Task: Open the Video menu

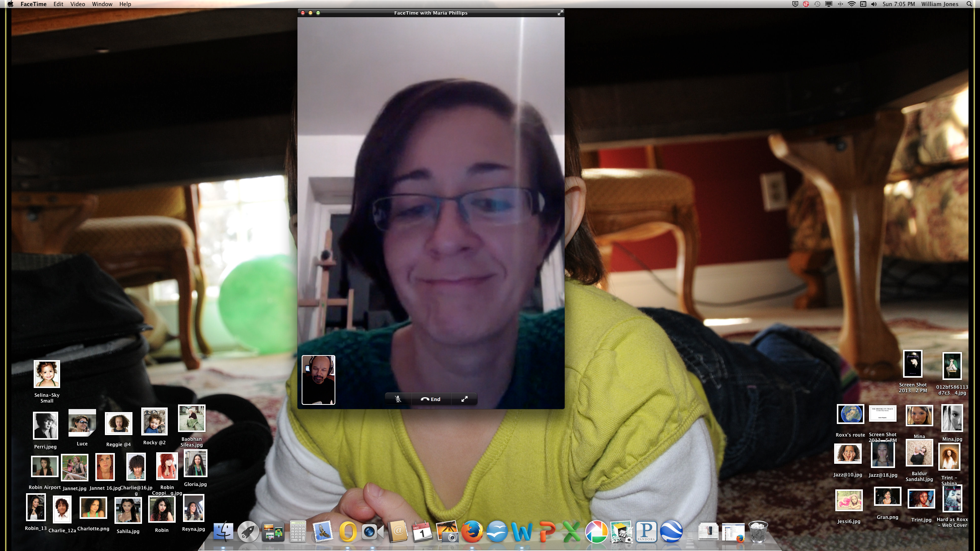Action: 77,4
